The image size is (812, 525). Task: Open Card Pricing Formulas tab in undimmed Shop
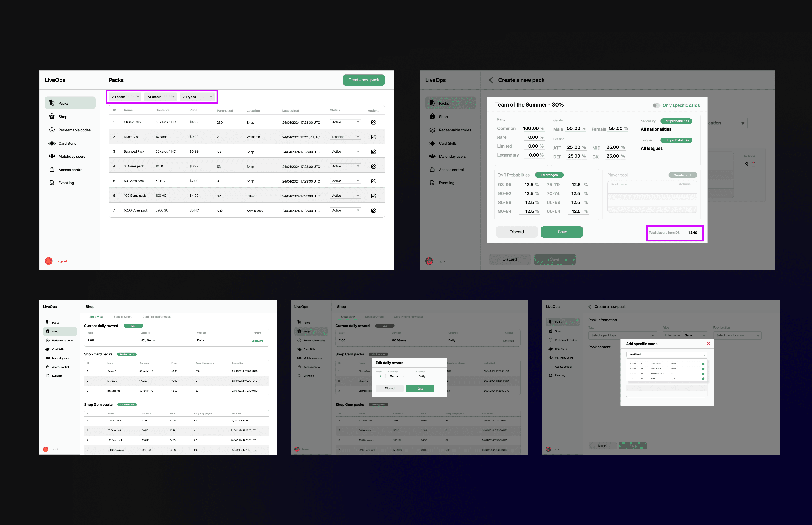[x=157, y=317]
